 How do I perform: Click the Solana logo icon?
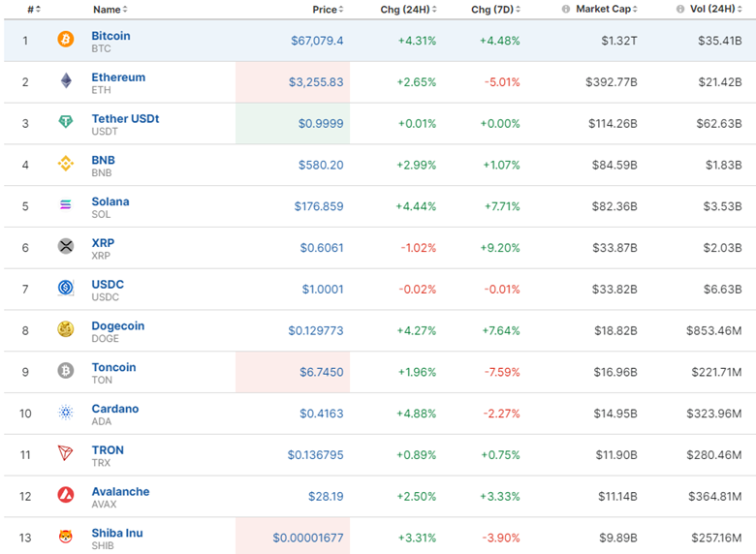click(66, 204)
